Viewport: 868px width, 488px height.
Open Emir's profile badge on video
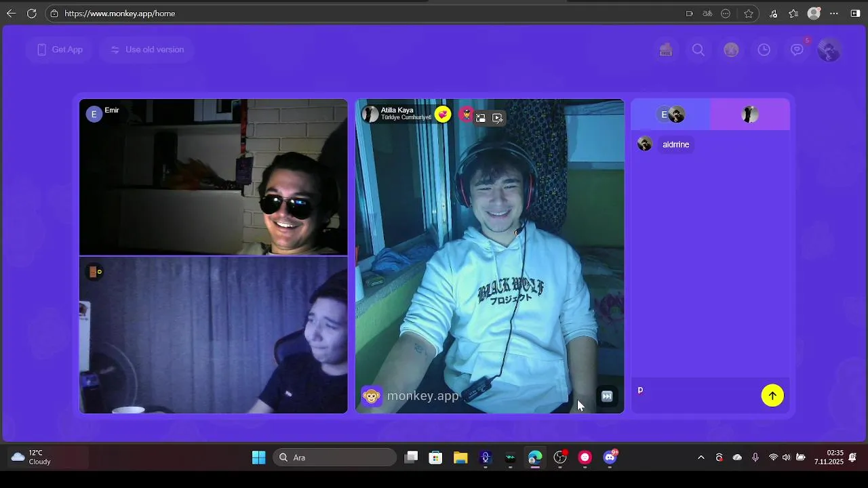94,113
